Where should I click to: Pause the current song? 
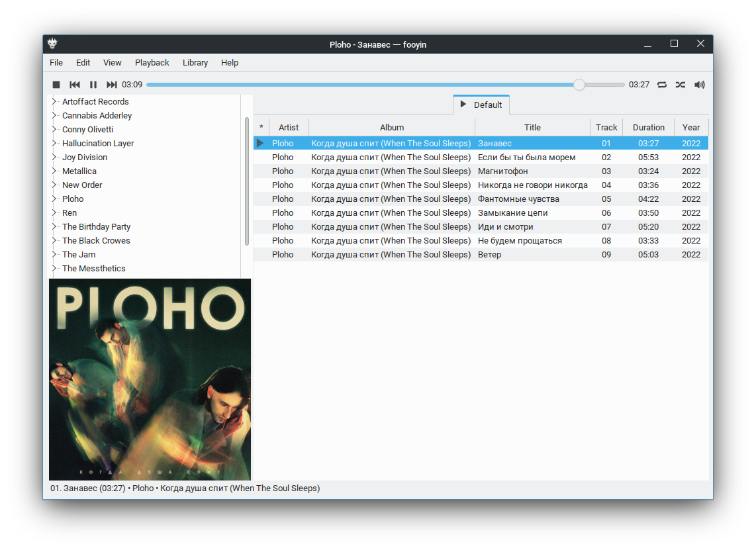(x=93, y=85)
